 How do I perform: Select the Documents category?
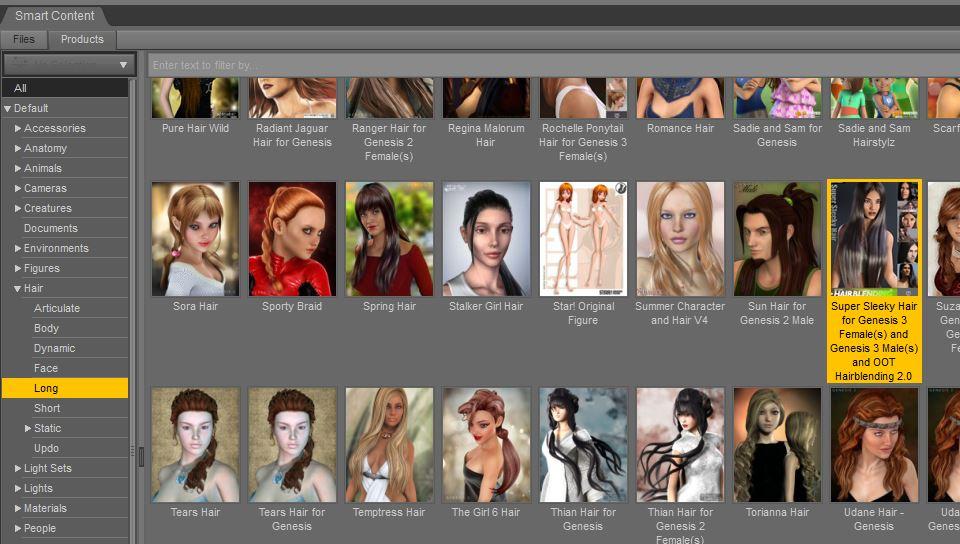click(x=51, y=228)
